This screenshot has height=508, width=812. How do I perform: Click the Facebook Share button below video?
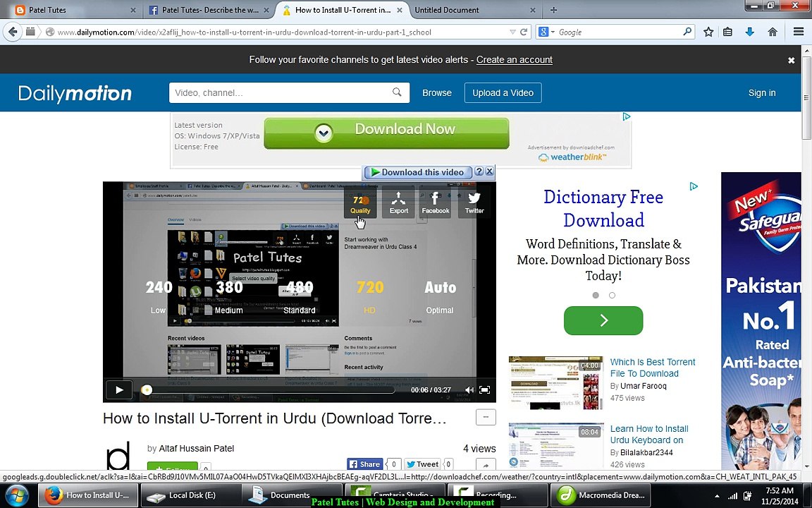click(x=365, y=464)
